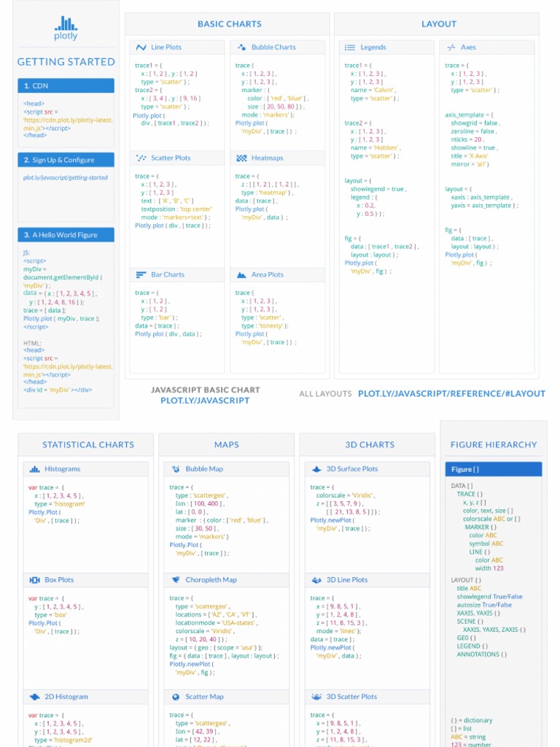This screenshot has height=747, width=560.
Task: Click the Bar Charts icon
Action: point(141,274)
